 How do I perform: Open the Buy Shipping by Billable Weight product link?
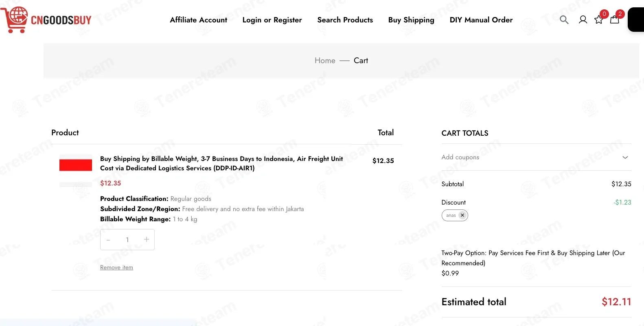tap(221, 163)
